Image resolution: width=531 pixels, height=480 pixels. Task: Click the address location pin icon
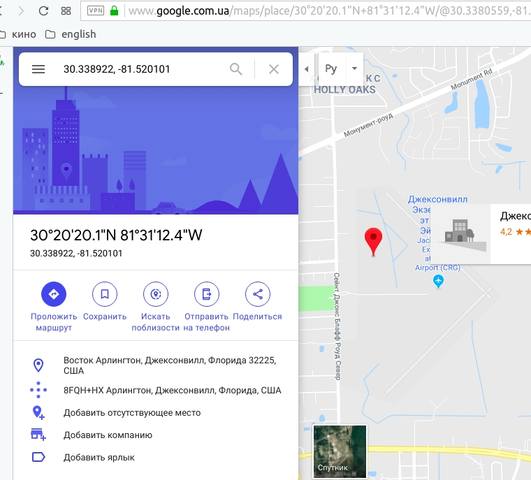pos(38,365)
